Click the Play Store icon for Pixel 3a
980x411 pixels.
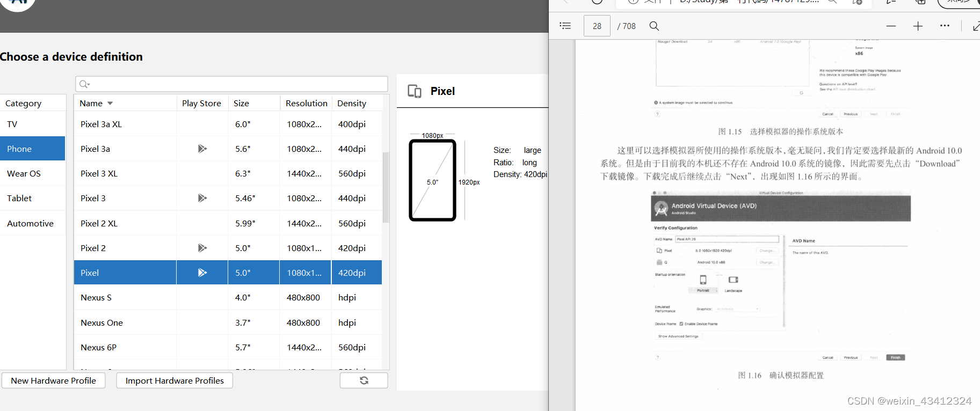click(202, 149)
